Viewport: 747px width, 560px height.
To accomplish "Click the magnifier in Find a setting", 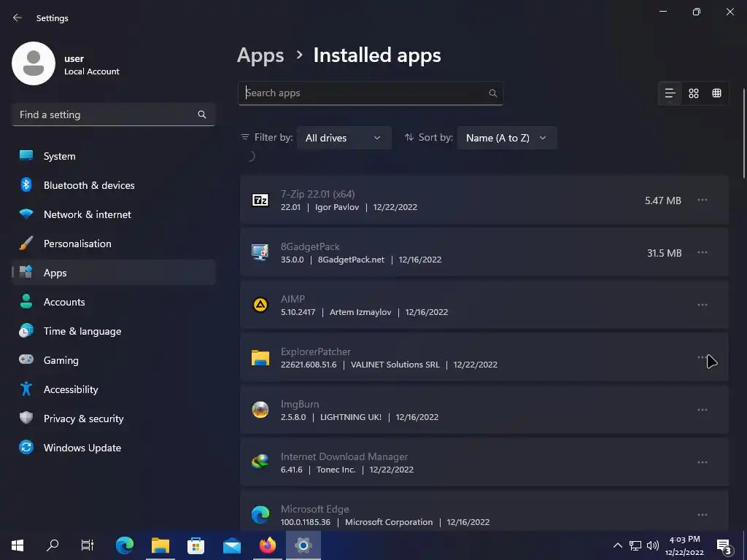I will tap(202, 114).
